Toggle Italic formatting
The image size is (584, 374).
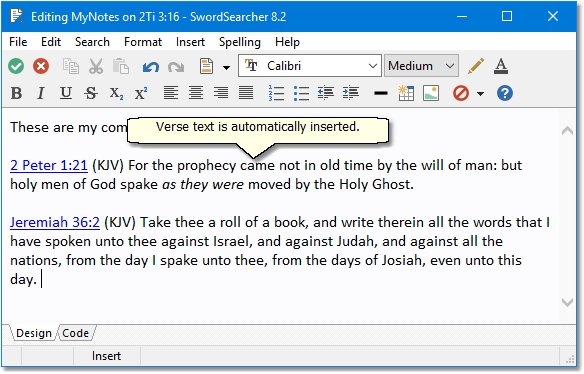pyautogui.click(x=41, y=93)
